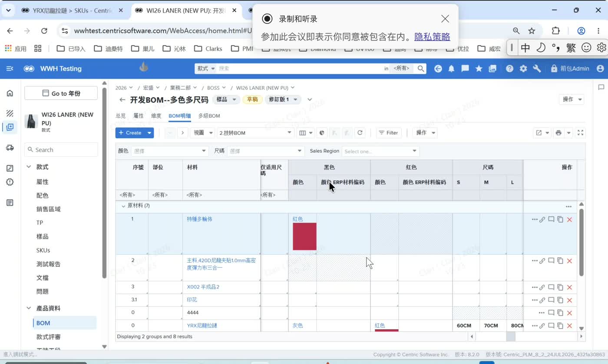Collapse the 款式 section in sidebar
The image size is (608, 364).
[29, 167]
